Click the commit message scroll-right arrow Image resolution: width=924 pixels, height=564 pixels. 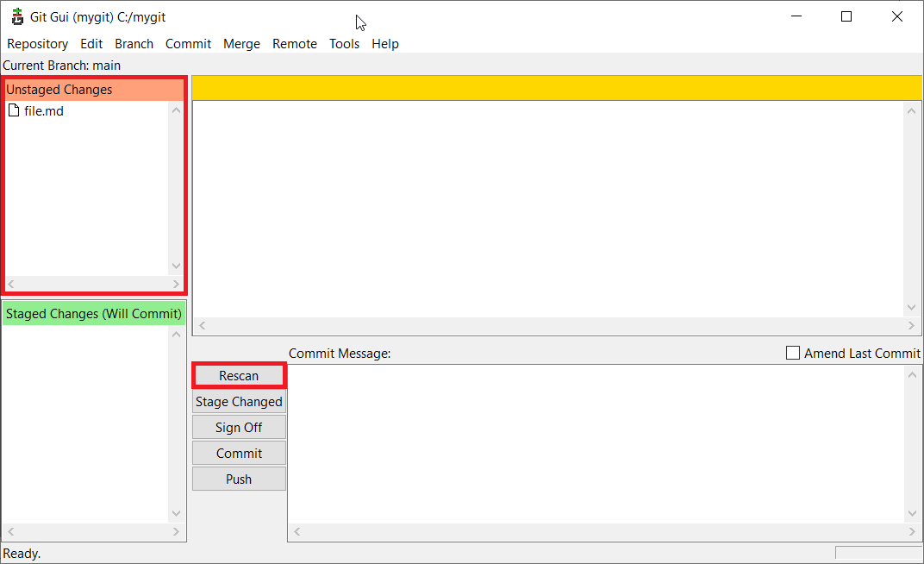tap(912, 531)
